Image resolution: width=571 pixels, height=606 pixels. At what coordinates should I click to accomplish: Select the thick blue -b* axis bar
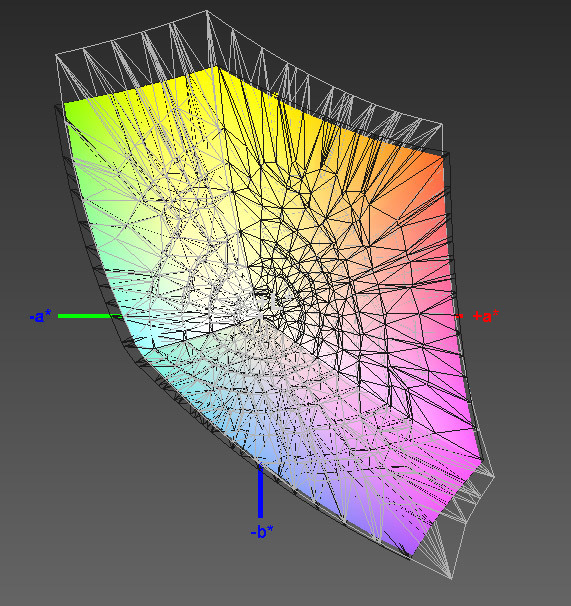(261, 492)
